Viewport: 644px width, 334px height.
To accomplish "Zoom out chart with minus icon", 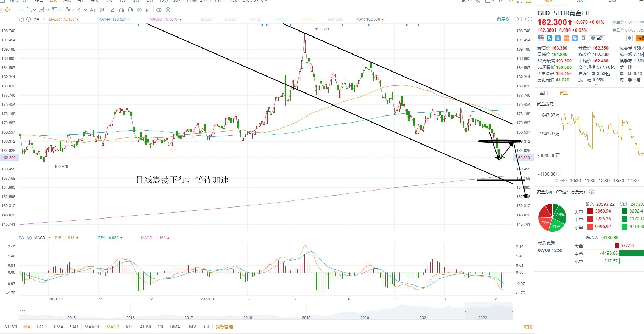I will tap(523, 19).
